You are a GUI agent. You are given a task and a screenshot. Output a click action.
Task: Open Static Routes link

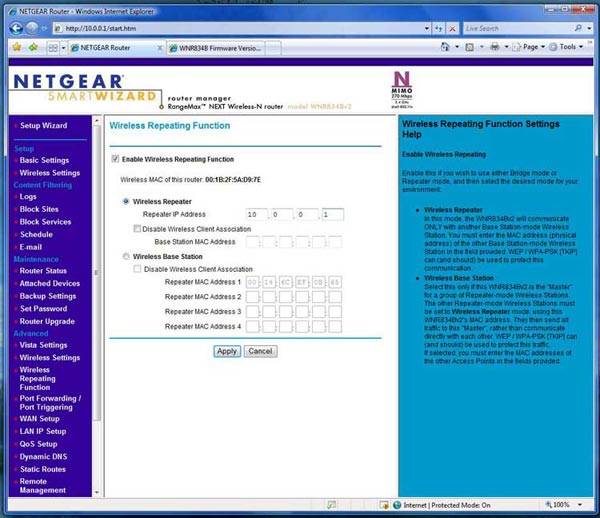tap(42, 469)
